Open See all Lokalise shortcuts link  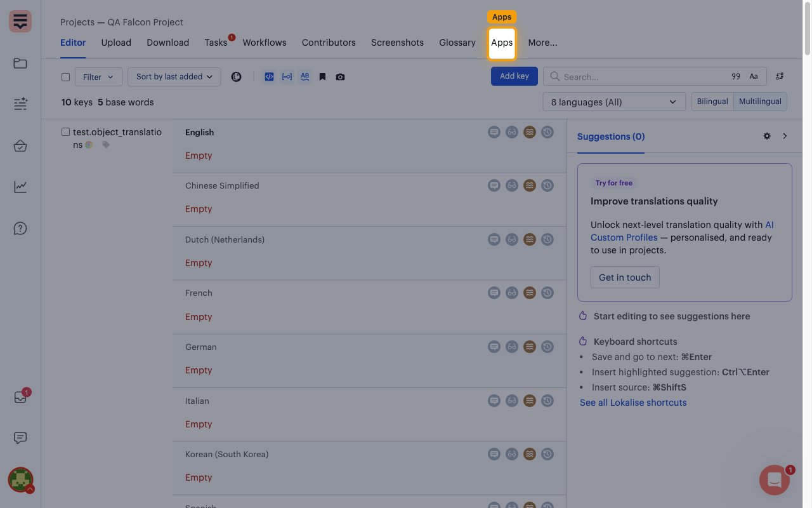point(633,403)
